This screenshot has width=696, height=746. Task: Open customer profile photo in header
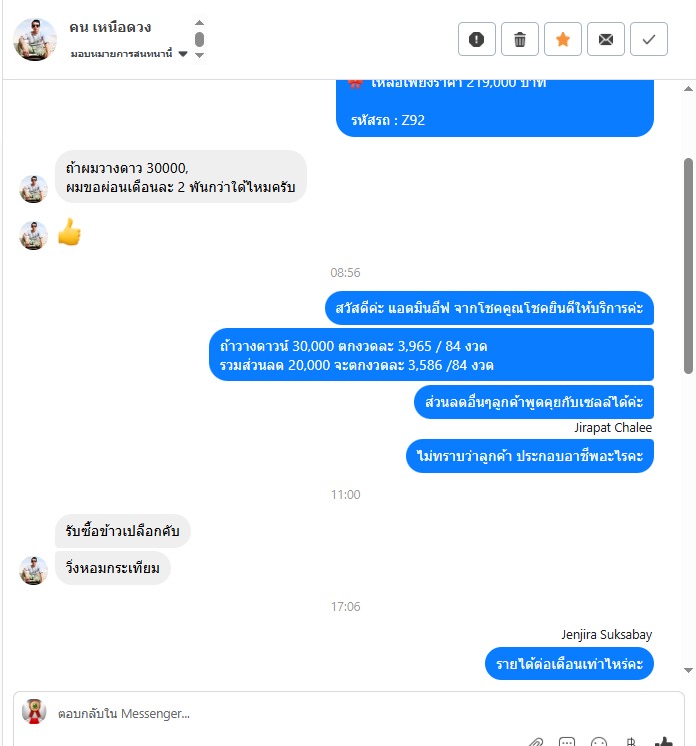pos(35,39)
